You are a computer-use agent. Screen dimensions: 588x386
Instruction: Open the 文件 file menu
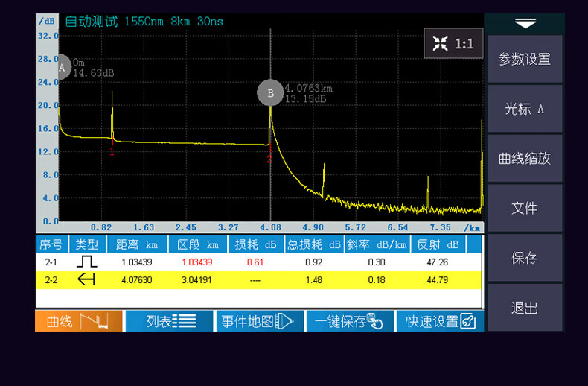point(525,208)
